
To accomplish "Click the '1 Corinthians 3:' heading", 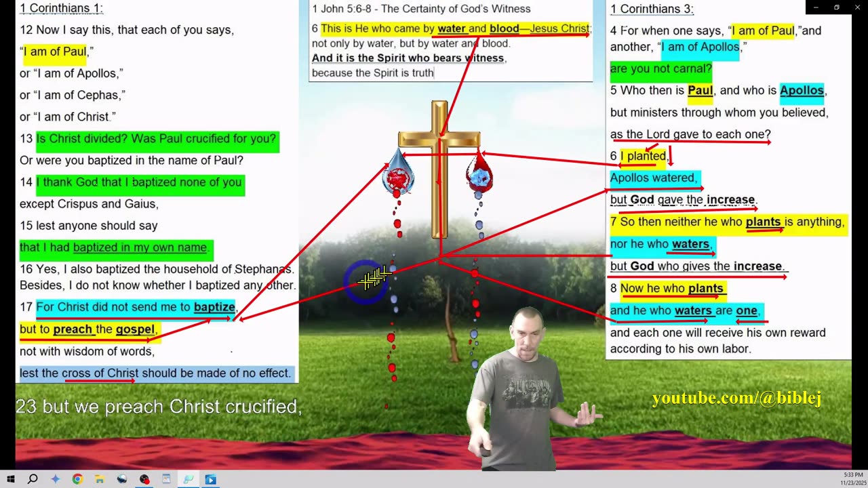I will click(x=652, y=9).
